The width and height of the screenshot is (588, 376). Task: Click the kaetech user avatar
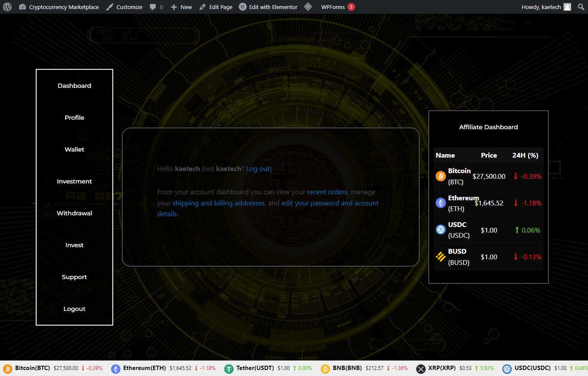pyautogui.click(x=567, y=7)
